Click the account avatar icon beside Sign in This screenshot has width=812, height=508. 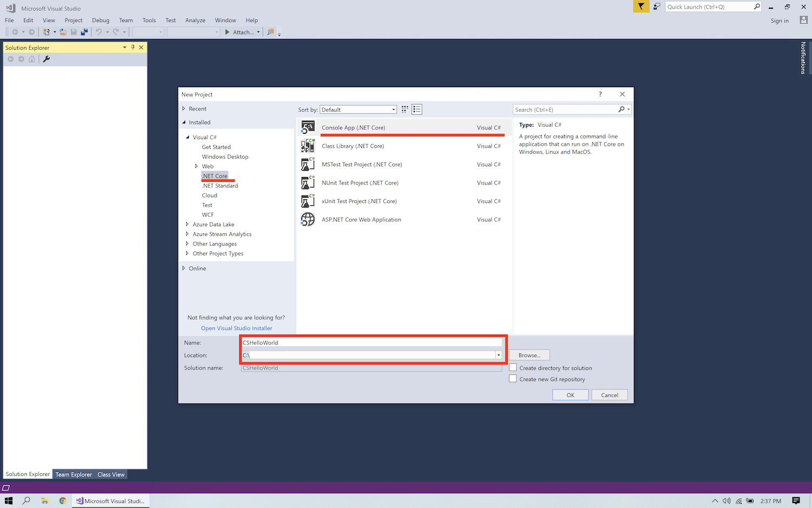pos(803,19)
